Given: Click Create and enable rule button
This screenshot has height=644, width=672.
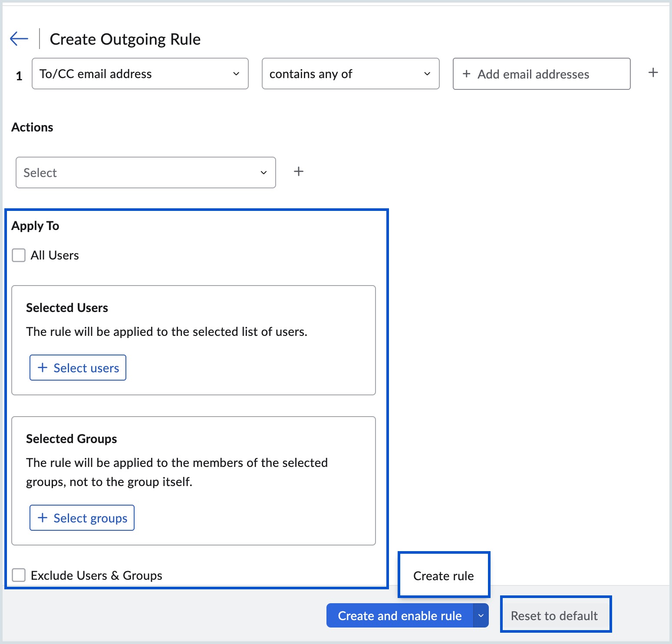Looking at the screenshot, I should click(x=399, y=615).
